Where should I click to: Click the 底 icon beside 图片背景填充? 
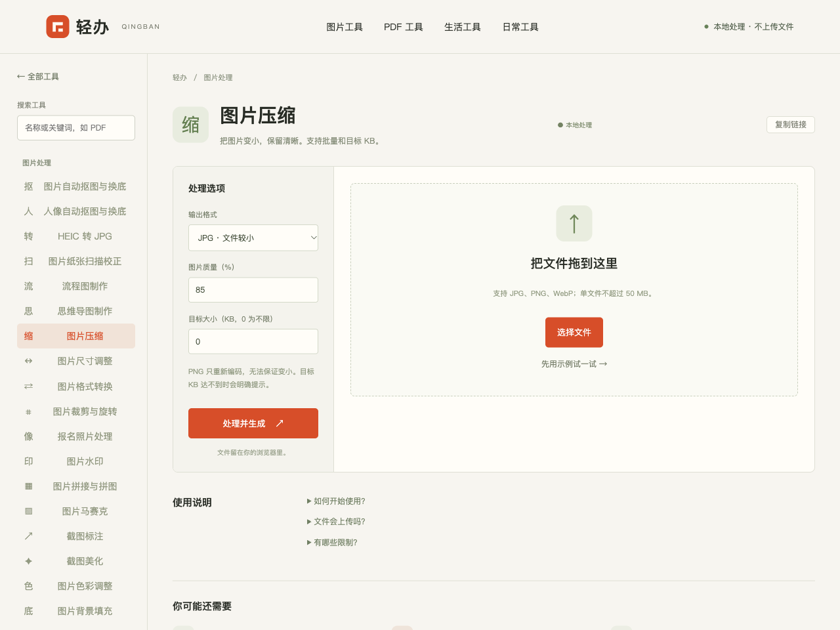coord(28,611)
